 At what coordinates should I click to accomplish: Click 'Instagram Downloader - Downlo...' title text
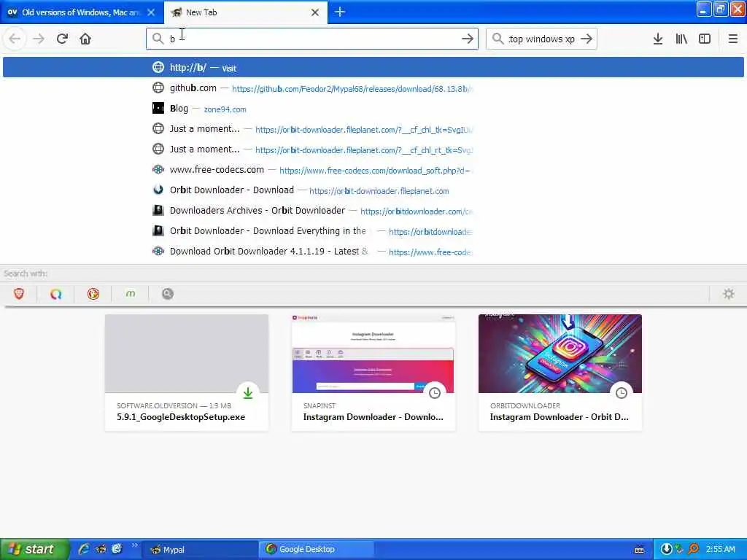373,417
